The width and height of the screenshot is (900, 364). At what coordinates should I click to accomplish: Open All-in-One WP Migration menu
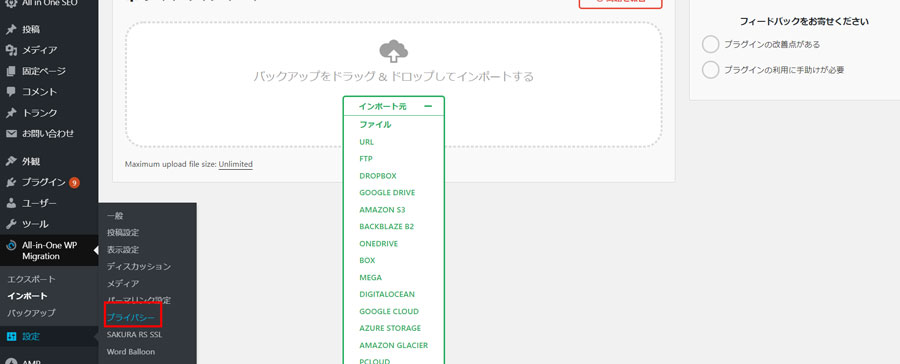coord(49,251)
